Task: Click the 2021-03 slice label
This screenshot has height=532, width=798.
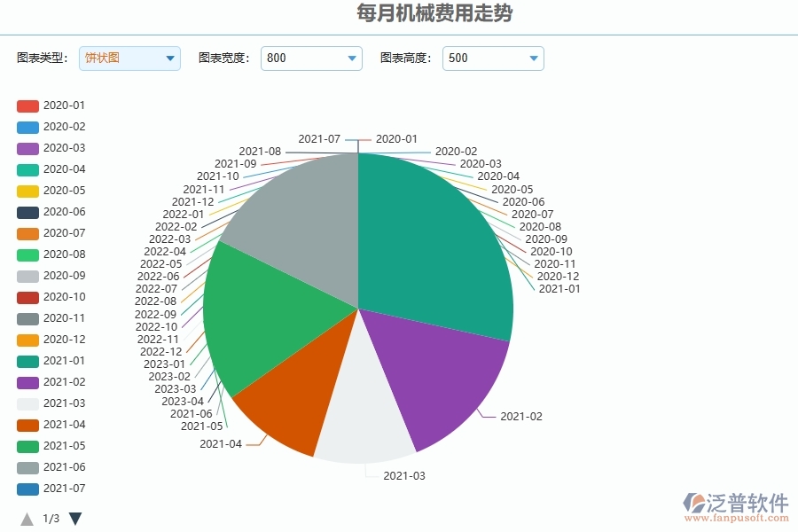Action: [x=403, y=475]
